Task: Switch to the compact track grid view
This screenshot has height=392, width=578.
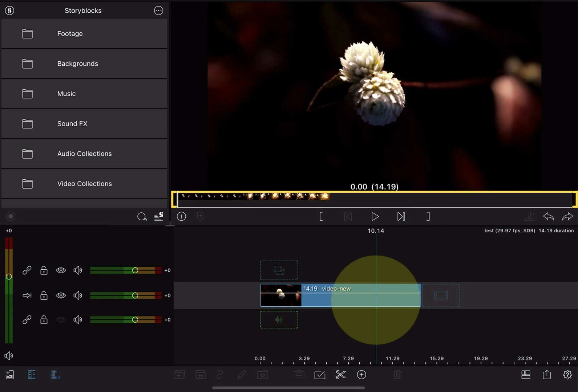Action: point(55,375)
